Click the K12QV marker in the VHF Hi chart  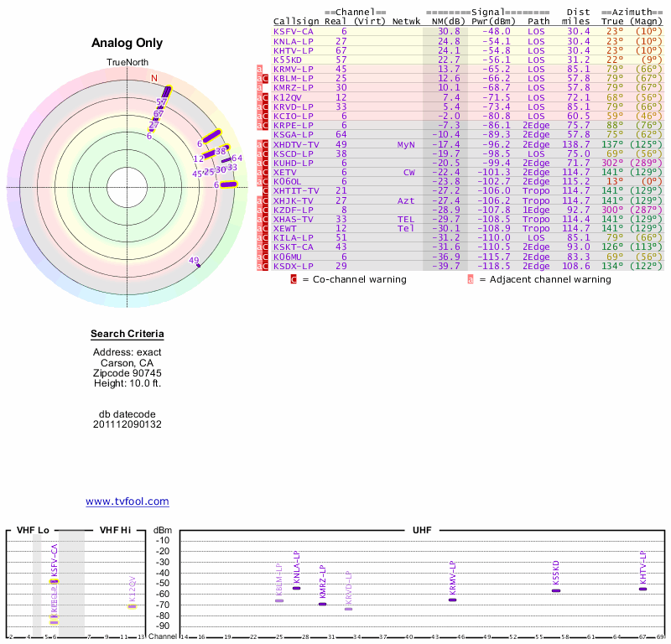(x=132, y=605)
